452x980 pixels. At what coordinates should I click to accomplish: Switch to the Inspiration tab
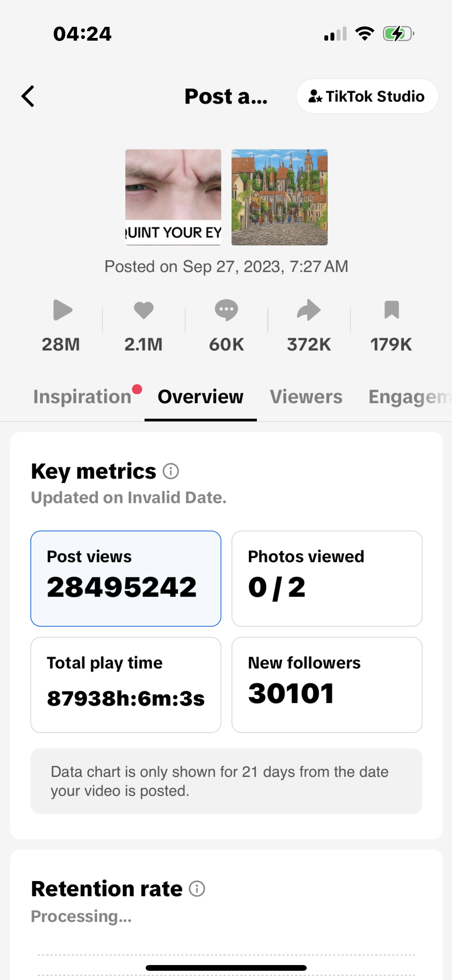coord(82,397)
